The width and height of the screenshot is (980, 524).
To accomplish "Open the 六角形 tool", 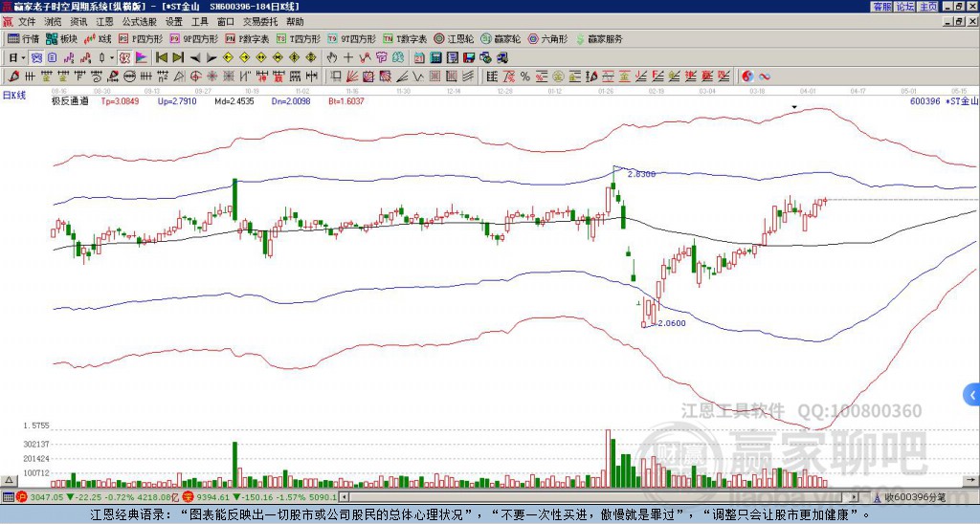I will click(x=548, y=38).
